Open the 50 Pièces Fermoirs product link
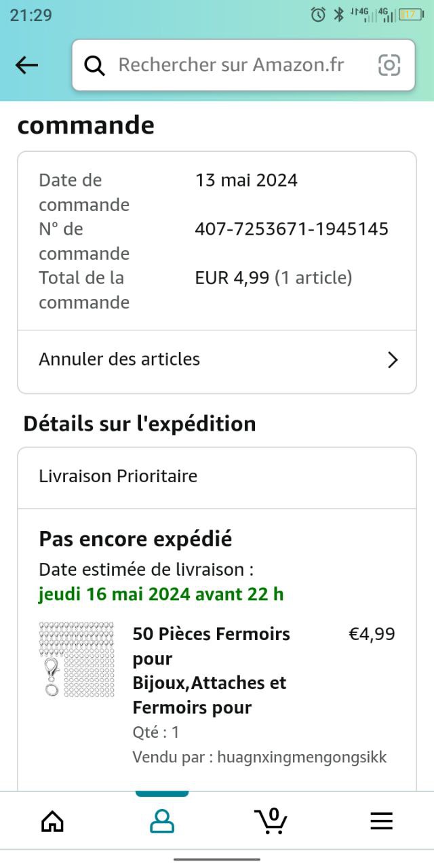This screenshot has width=434, height=868. (211, 670)
